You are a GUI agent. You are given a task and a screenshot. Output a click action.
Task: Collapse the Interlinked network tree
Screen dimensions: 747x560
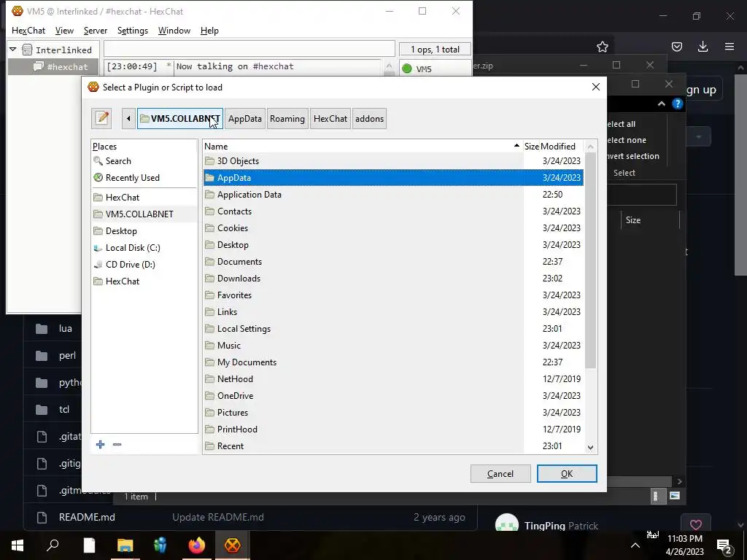point(13,49)
